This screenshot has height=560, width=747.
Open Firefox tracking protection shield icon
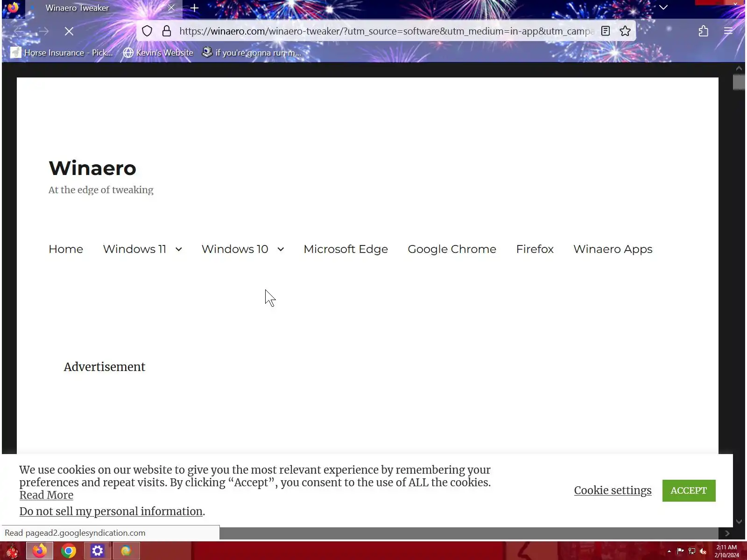pyautogui.click(x=147, y=31)
